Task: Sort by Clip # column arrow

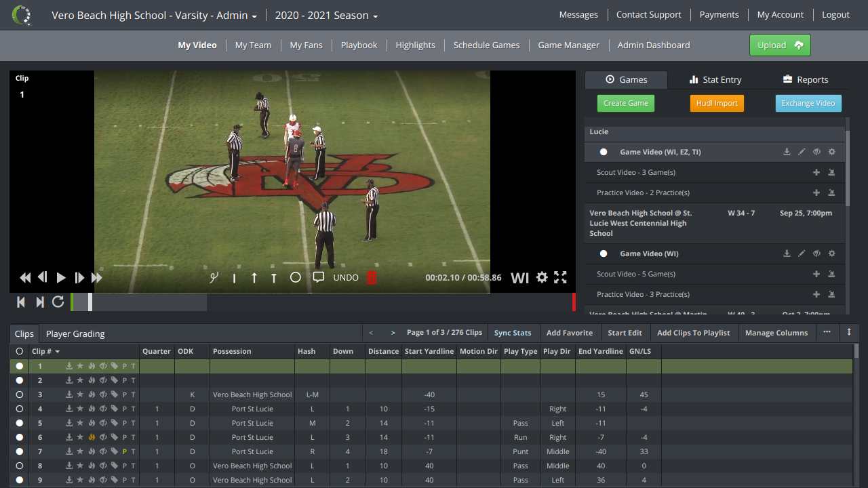Action: click(57, 352)
